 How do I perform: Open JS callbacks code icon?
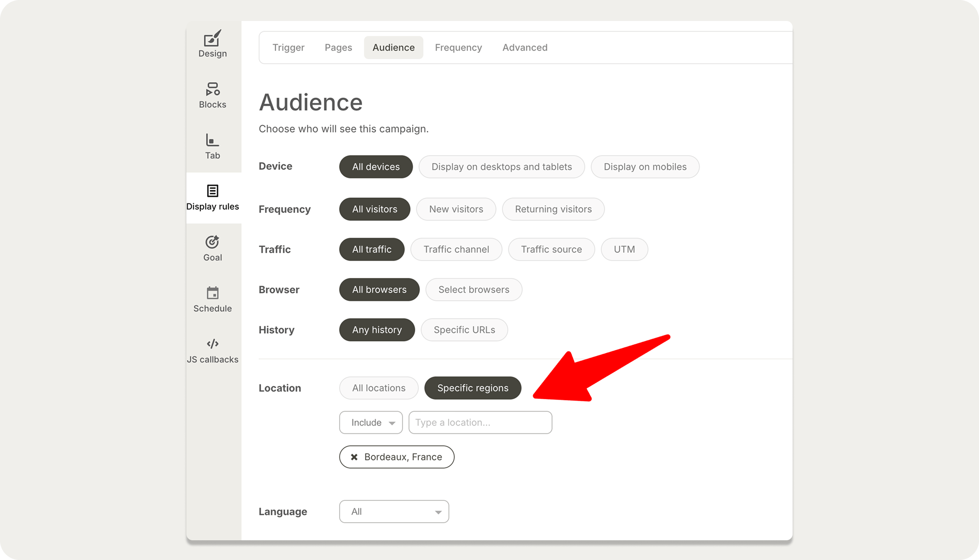coord(212,344)
